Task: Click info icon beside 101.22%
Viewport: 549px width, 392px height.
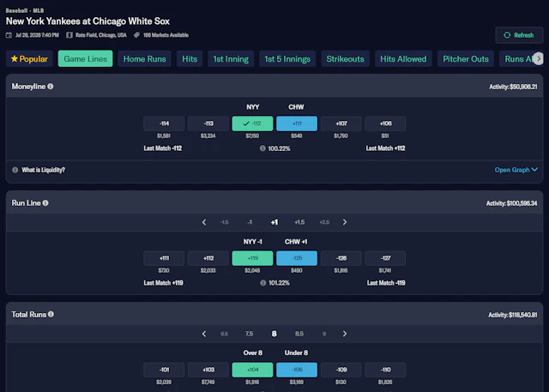Action: (263, 283)
